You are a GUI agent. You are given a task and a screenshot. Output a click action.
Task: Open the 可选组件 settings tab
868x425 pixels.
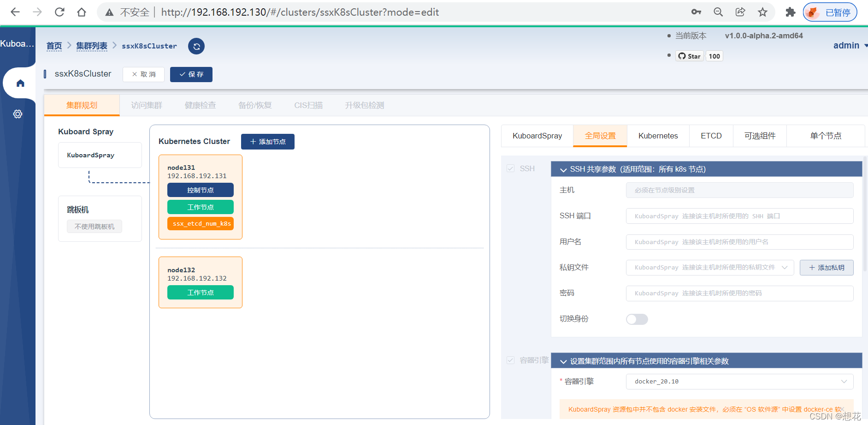click(x=760, y=136)
